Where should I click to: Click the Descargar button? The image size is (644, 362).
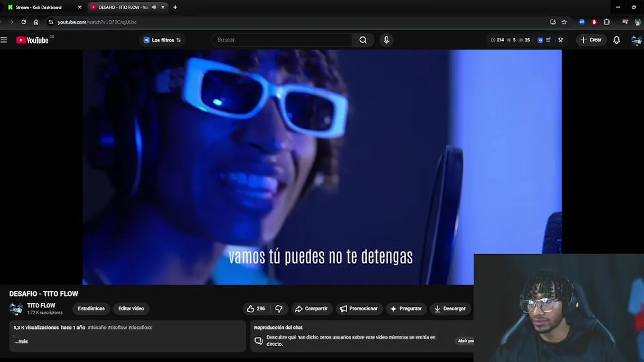click(x=450, y=309)
